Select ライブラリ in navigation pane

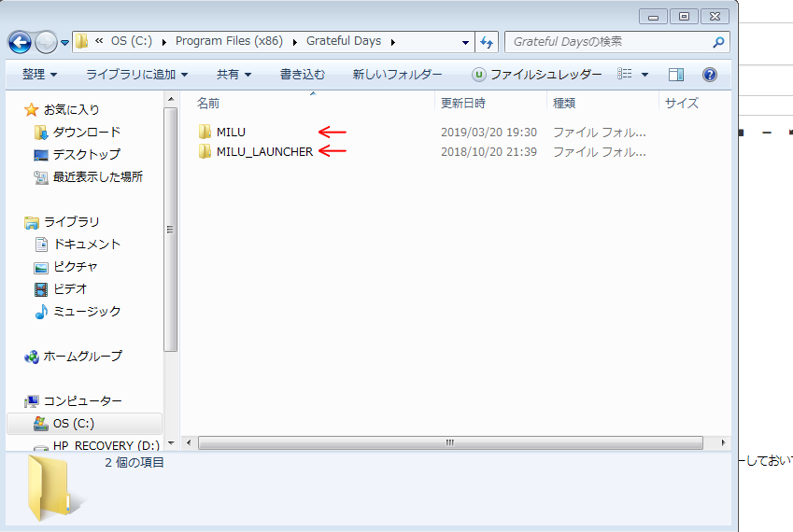click(71, 222)
